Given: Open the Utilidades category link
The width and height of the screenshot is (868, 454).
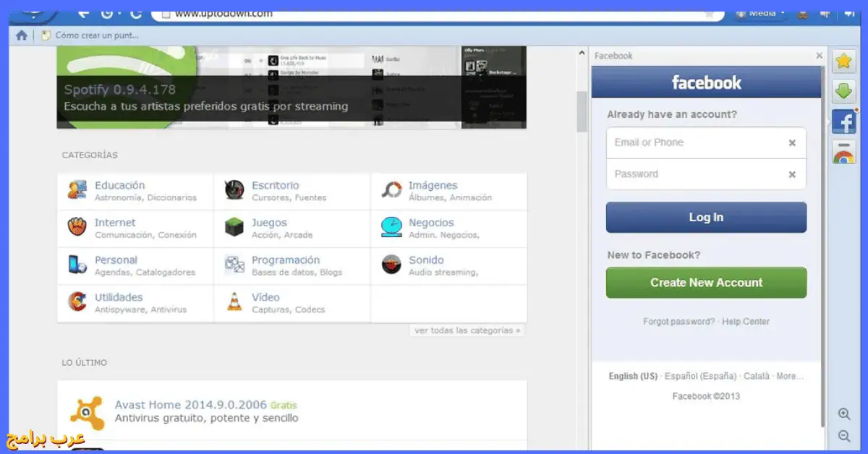Looking at the screenshot, I should coord(119,297).
